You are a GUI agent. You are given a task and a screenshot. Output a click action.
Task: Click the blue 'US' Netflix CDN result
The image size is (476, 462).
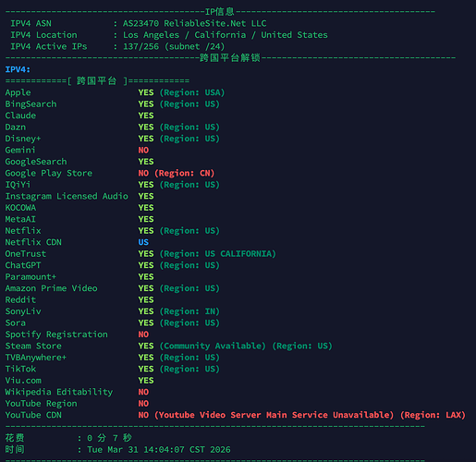[x=143, y=242]
